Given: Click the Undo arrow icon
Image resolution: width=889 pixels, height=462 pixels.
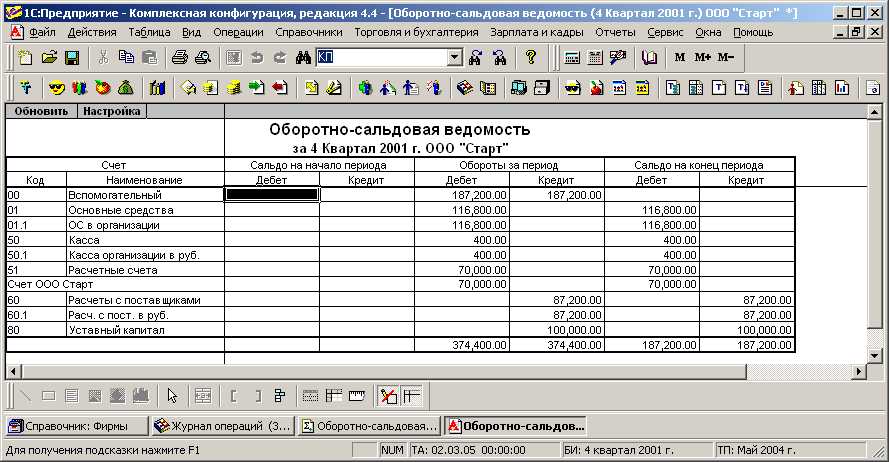Looking at the screenshot, I should tap(257, 57).
